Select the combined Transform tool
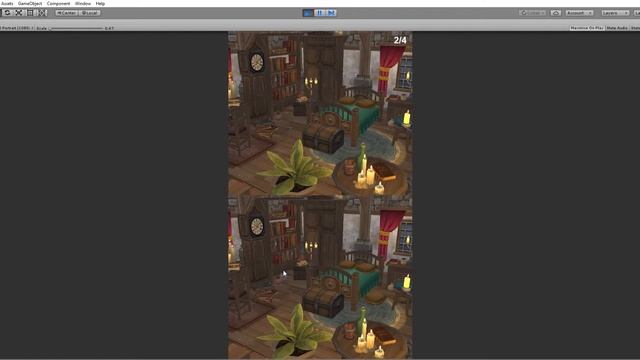Image resolution: width=640 pixels, height=360 pixels. pos(42,13)
